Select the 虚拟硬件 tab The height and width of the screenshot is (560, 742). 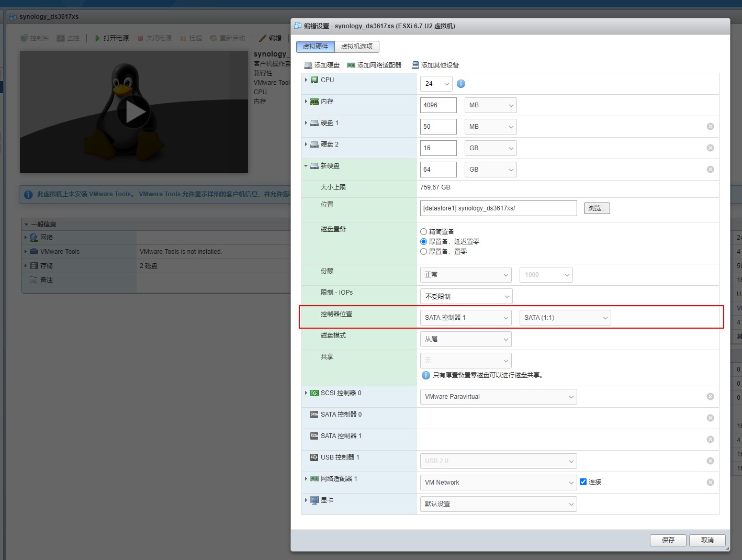pyautogui.click(x=316, y=47)
